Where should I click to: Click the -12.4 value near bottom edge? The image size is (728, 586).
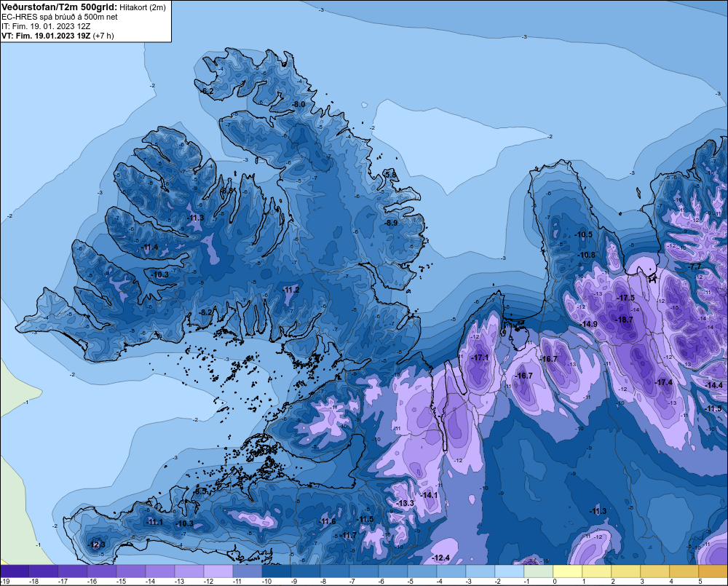[x=440, y=558]
